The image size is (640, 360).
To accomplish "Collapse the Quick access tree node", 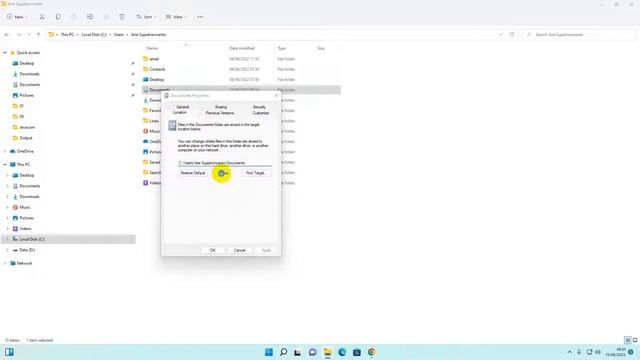I will pyautogui.click(x=5, y=53).
